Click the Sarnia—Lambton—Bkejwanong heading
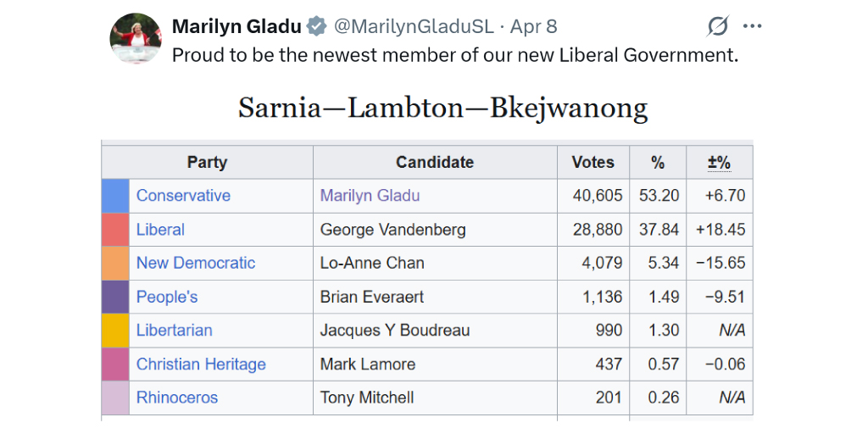 442,108
